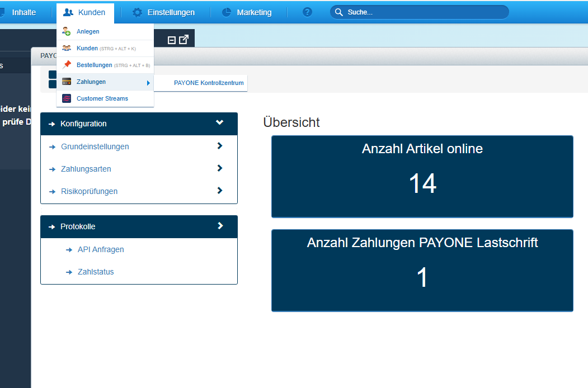588x388 pixels.
Task: Open Zahlstatus link
Action: 96,272
